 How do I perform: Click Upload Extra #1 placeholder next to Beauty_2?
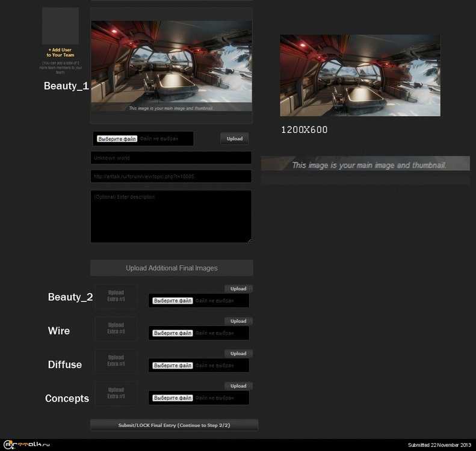pyautogui.click(x=116, y=296)
